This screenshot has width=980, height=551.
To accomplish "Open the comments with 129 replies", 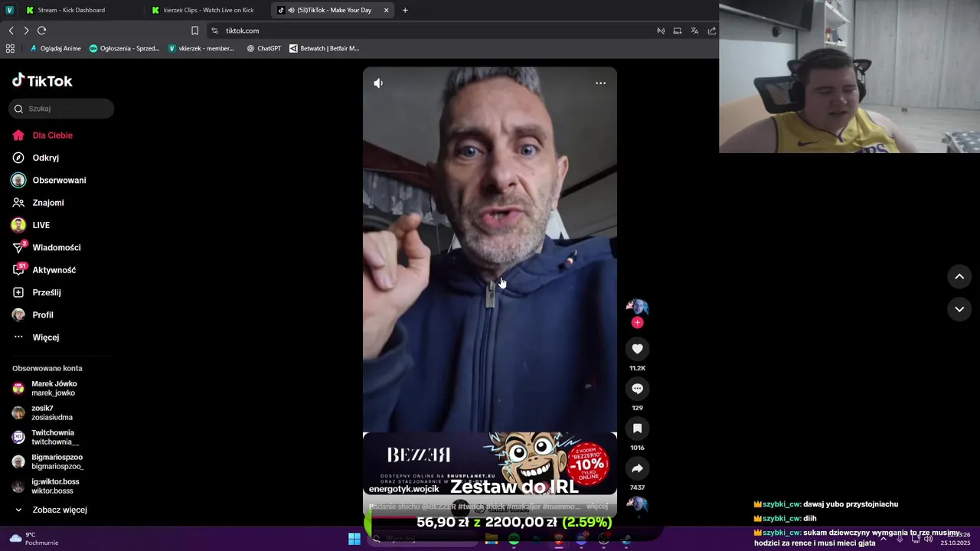I will pyautogui.click(x=637, y=389).
